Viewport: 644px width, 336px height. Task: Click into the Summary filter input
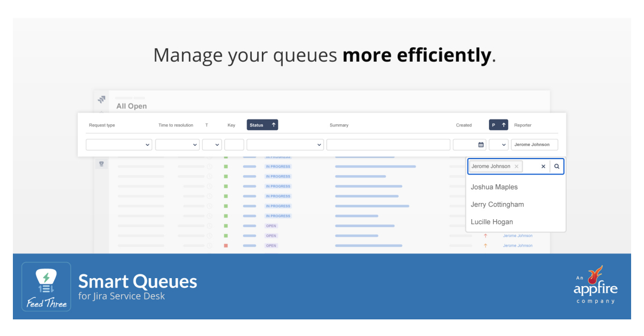click(389, 145)
